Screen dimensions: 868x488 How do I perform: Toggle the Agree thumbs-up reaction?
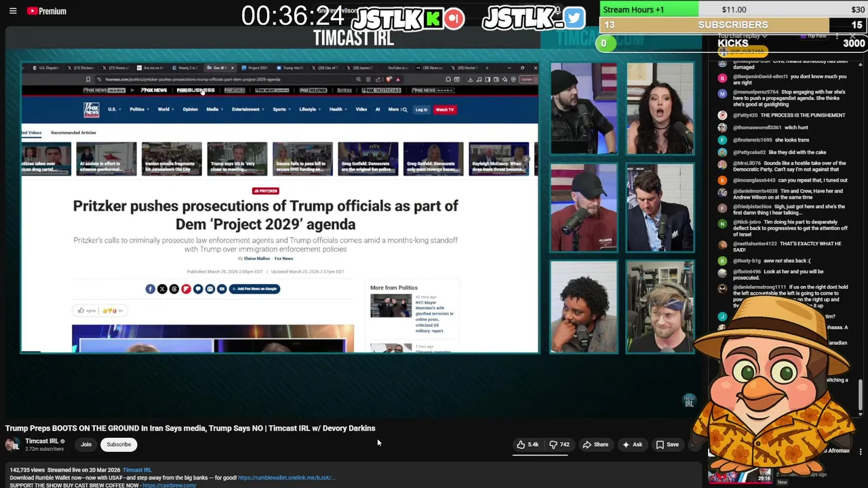click(86, 310)
